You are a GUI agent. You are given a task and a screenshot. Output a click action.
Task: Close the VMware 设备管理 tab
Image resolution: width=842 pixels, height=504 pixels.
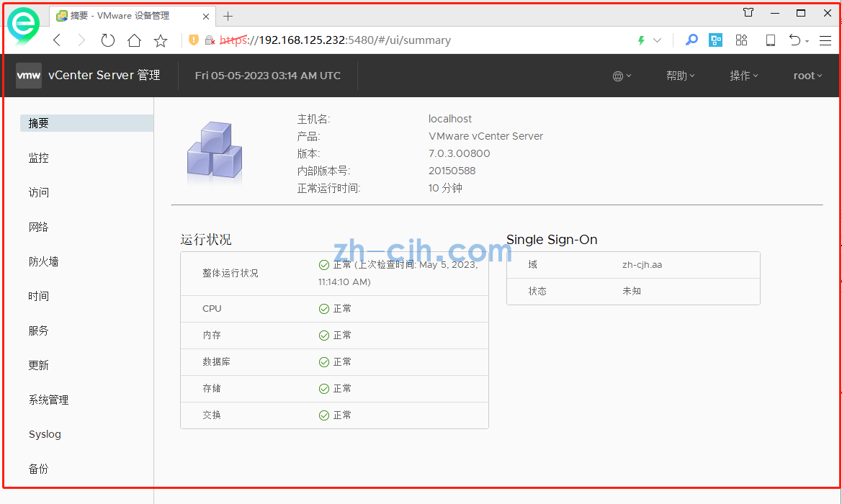(206, 17)
